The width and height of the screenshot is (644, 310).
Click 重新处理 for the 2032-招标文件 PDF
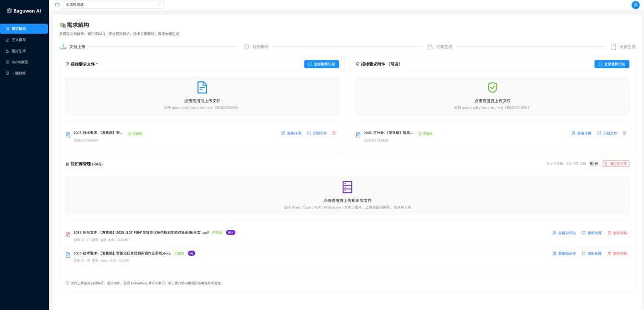[x=592, y=233]
